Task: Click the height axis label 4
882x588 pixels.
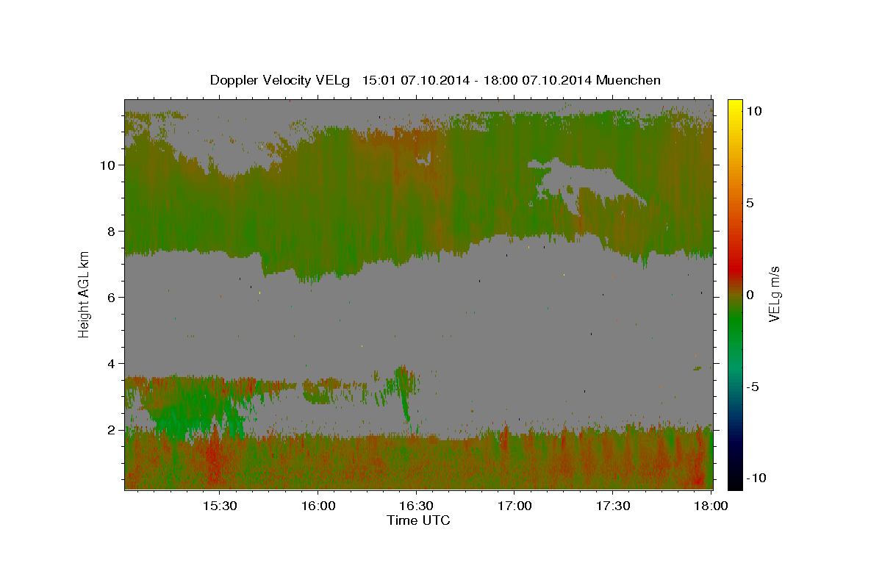Action: click(111, 364)
